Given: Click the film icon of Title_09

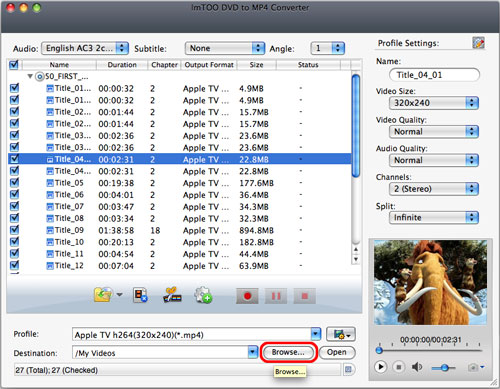Looking at the screenshot, I should (x=50, y=230).
